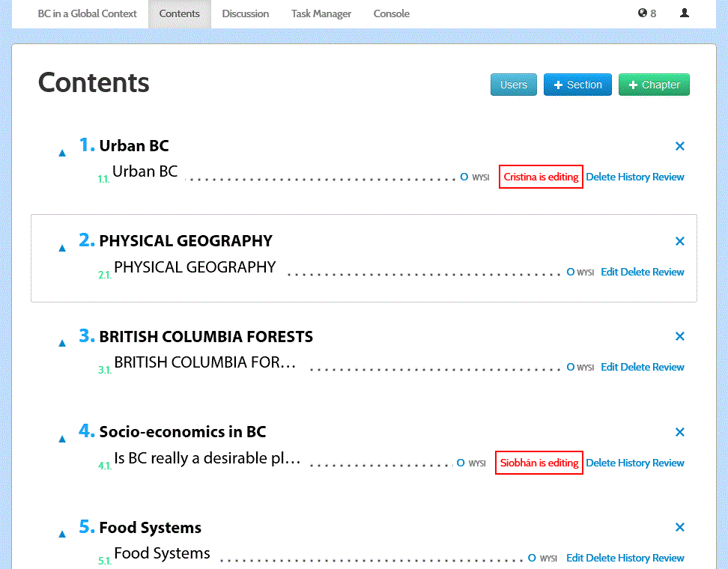
Task: Remove the Food Systems chapter via x icon
Action: coord(680,527)
